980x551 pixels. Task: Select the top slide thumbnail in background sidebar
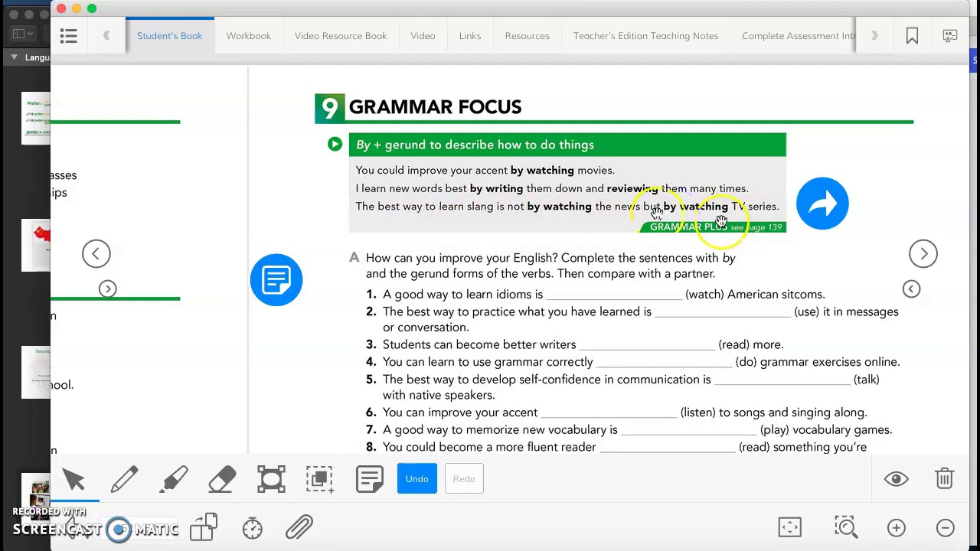pyautogui.click(x=36, y=119)
